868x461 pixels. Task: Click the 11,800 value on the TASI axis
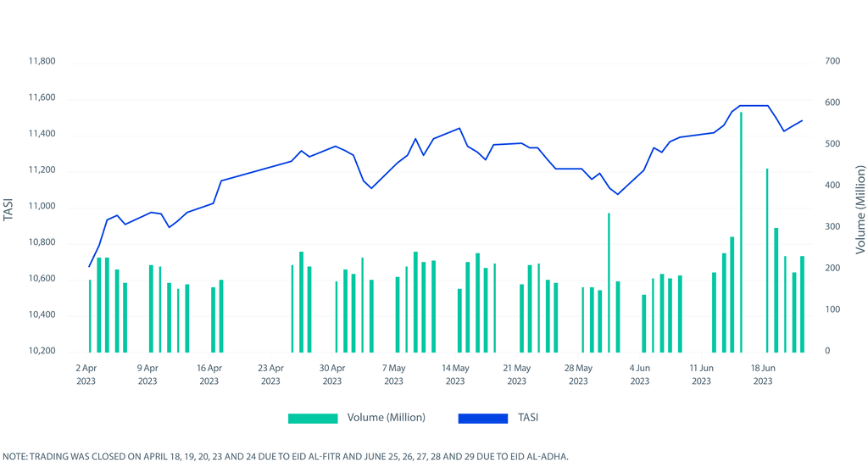[x=42, y=62]
